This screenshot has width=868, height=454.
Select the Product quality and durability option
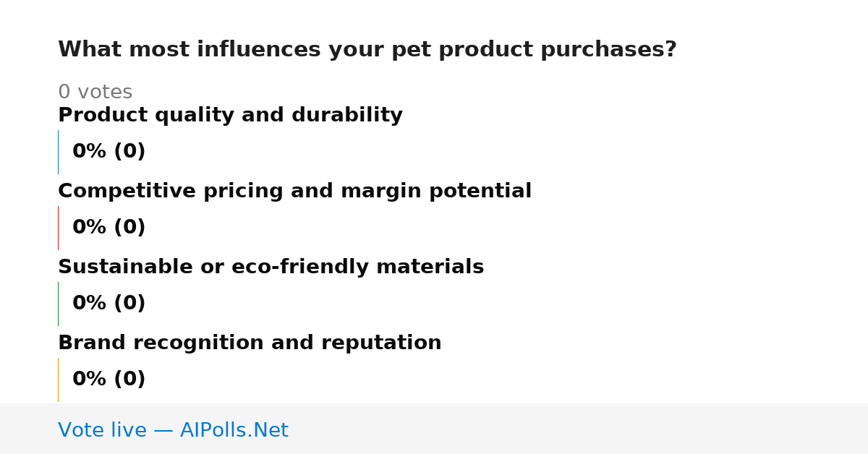coord(230,116)
